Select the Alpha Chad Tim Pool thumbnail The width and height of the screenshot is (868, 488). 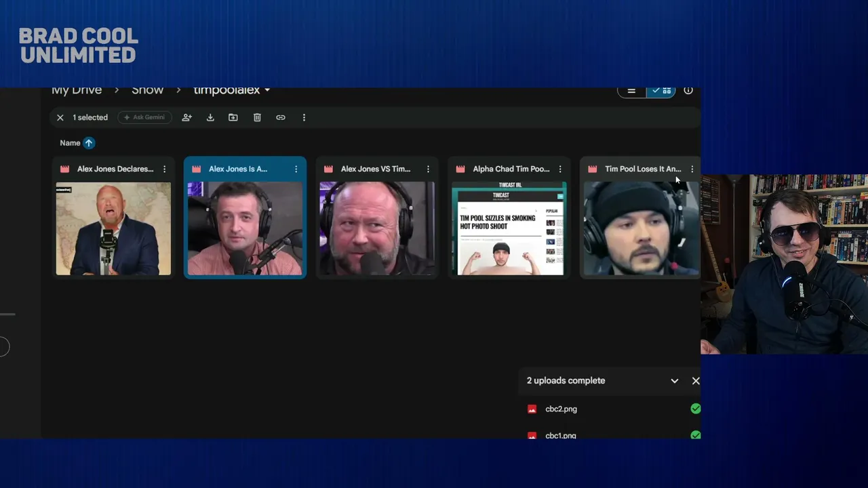point(509,228)
